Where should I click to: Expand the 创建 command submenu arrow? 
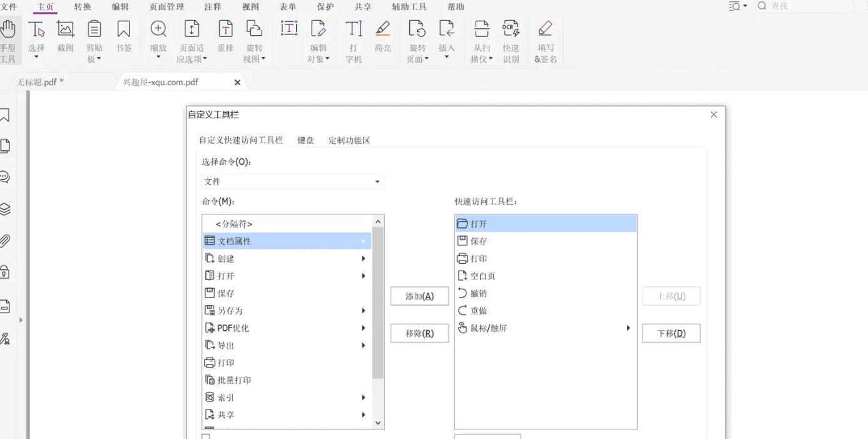pyautogui.click(x=364, y=258)
